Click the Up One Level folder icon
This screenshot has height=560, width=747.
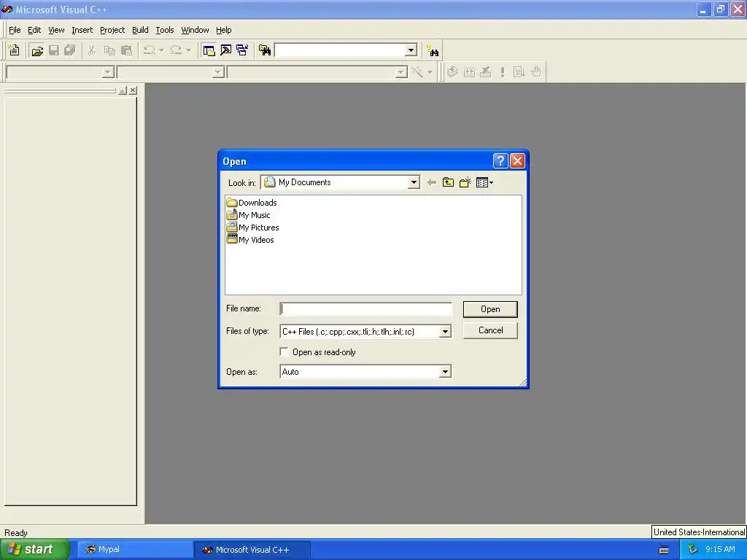(x=449, y=182)
